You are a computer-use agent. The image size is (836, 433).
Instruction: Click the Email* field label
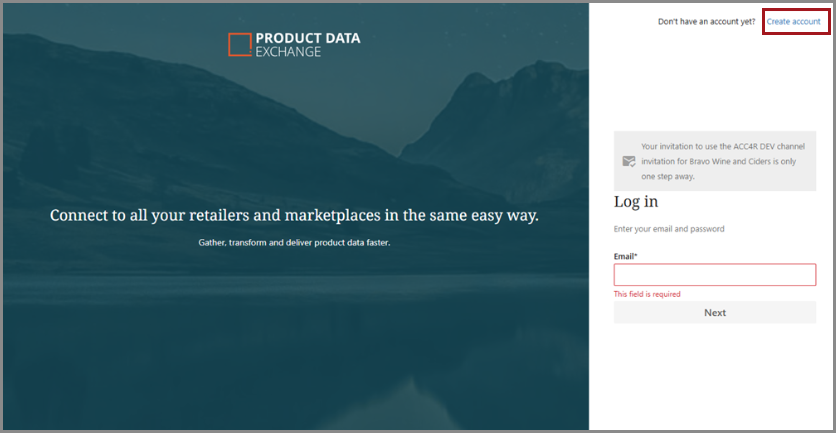pos(625,256)
